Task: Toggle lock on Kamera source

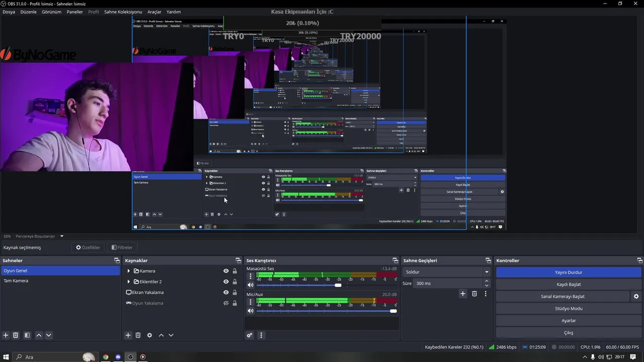Action: [x=234, y=271]
